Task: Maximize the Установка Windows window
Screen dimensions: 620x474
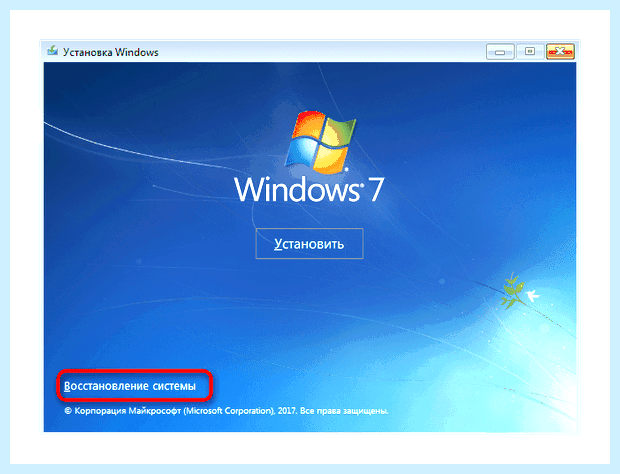Action: 530,51
